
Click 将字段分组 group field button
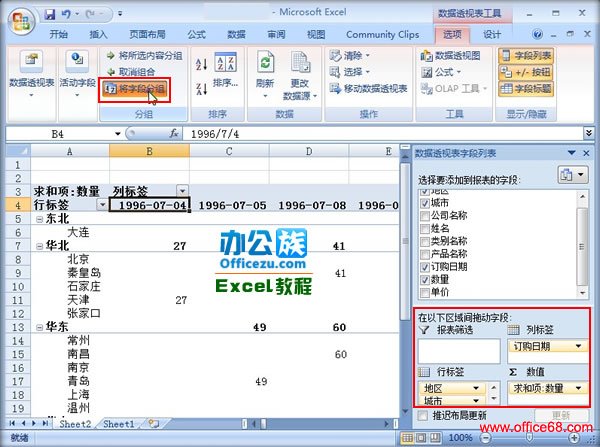pyautogui.click(x=134, y=89)
